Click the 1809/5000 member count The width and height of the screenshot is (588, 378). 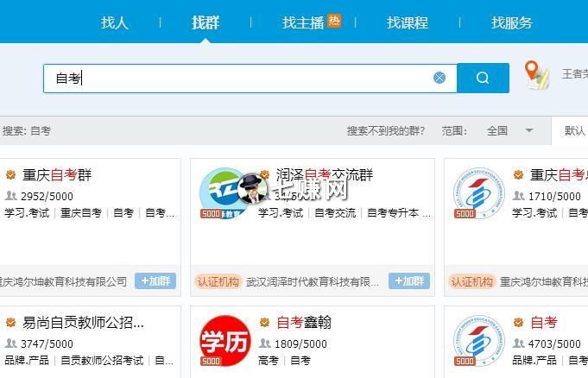tap(300, 343)
